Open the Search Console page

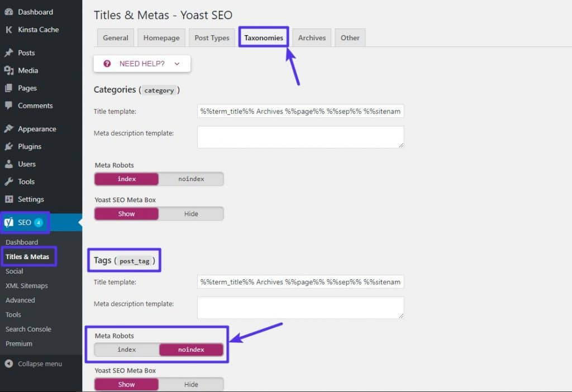point(28,329)
